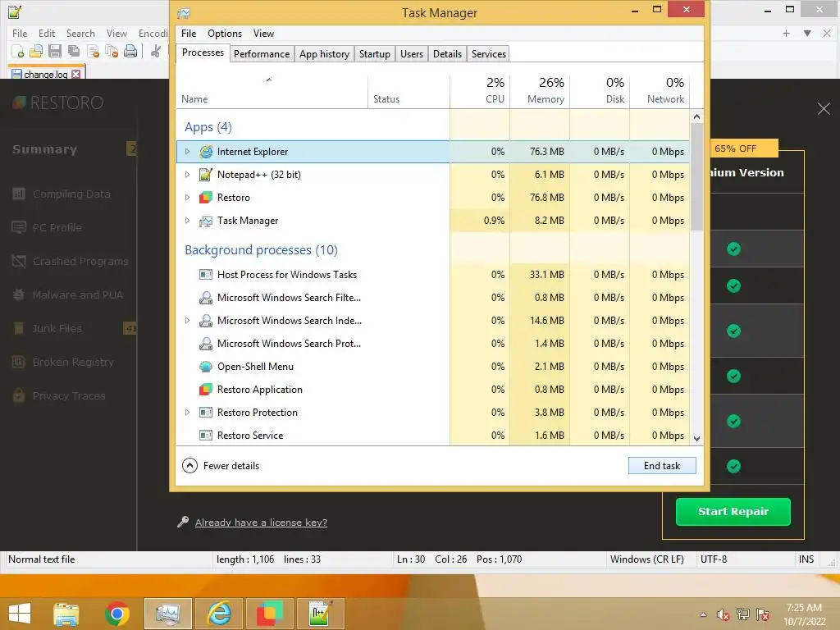Viewport: 840px width, 630px height.
Task: Click the Notepad++ (32 bit) process icon
Action: coord(206,175)
